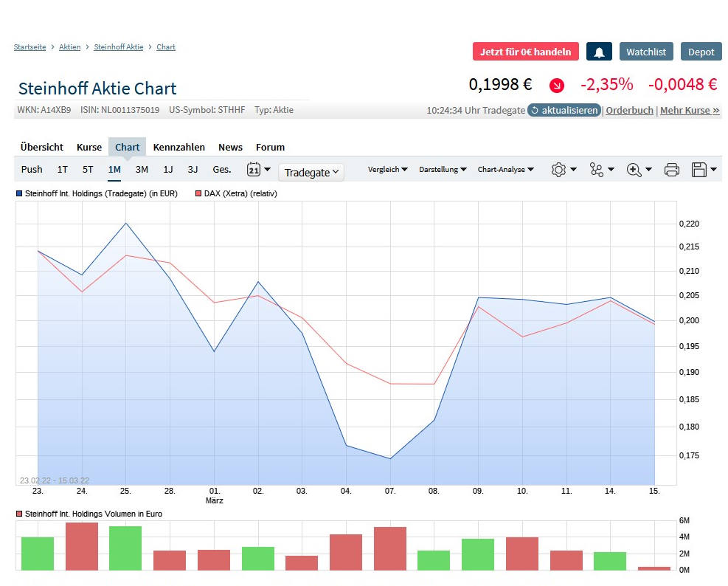This screenshot has width=728, height=586.
Task: Open the Kennzahlen tab
Action: tap(178, 147)
